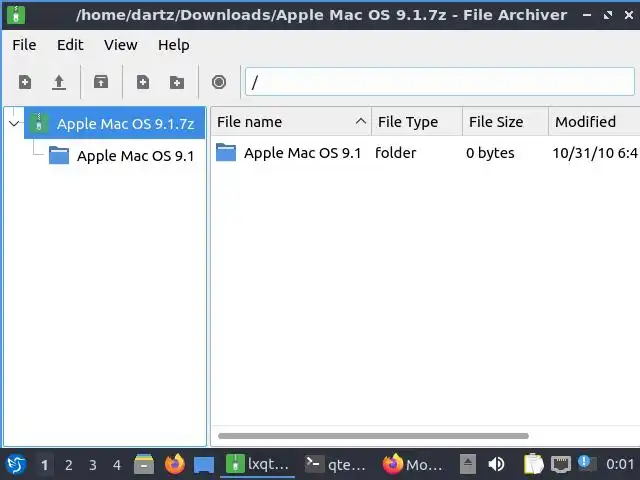Open the Edit menu
Screen dimensions: 640x480
[70, 45]
